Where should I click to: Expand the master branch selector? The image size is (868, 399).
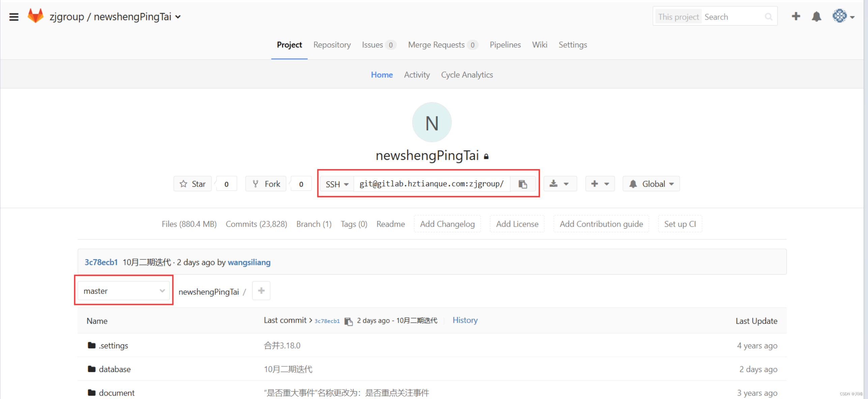pos(124,291)
